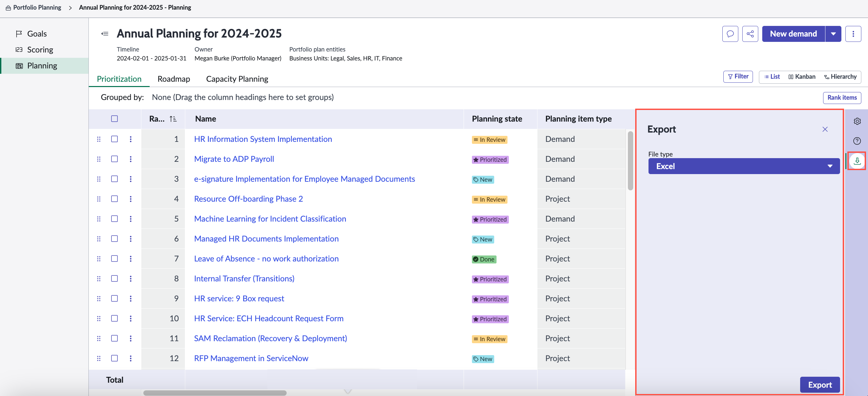
Task: Open the comments speech bubble icon
Action: point(730,34)
